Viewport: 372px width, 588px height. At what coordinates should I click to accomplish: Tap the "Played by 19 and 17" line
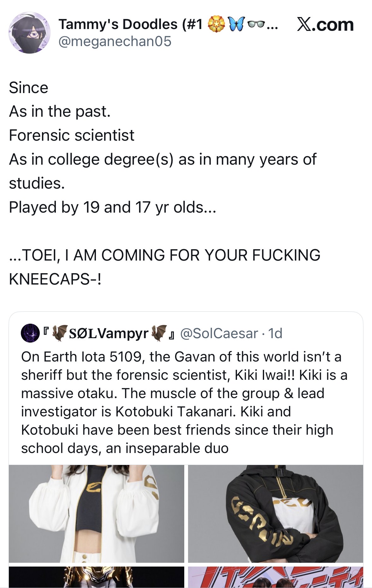pos(112,207)
